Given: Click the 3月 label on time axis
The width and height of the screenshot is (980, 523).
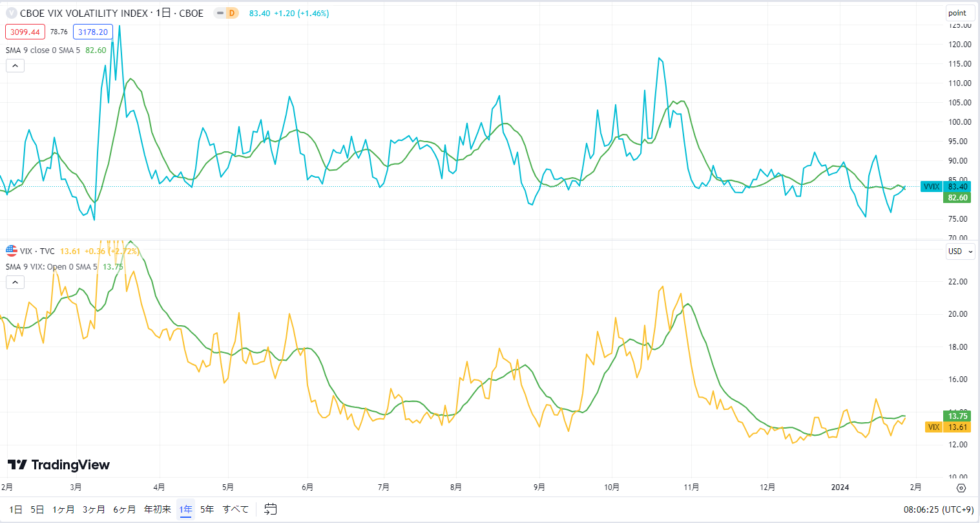Looking at the screenshot, I should pyautogui.click(x=76, y=487).
